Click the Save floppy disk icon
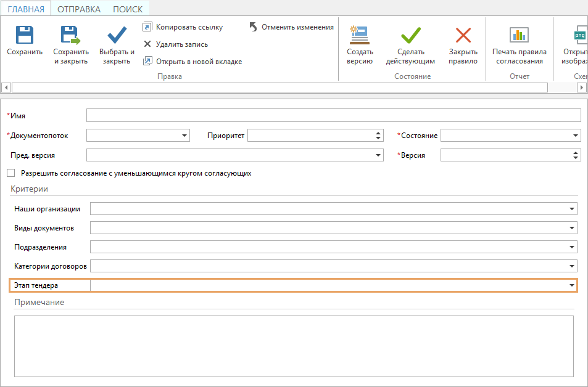 pos(25,35)
